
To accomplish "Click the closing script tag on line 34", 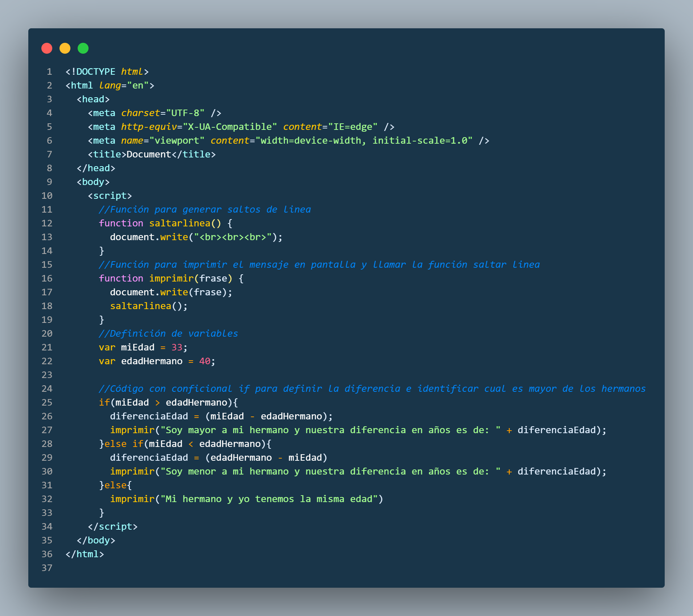I will tap(113, 526).
